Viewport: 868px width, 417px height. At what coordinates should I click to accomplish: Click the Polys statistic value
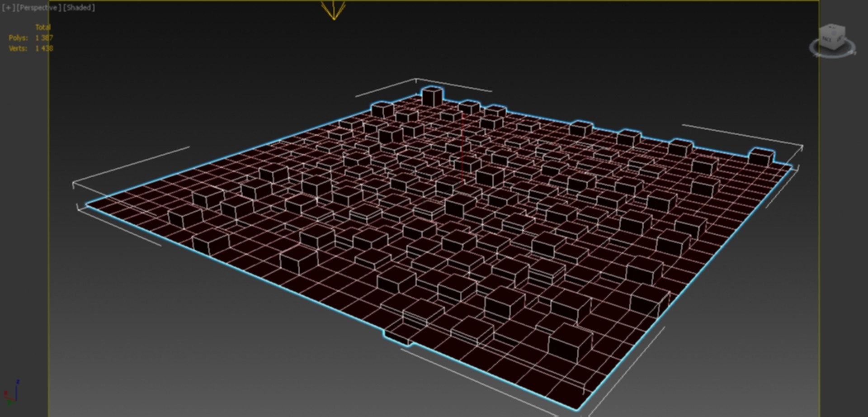[44, 38]
